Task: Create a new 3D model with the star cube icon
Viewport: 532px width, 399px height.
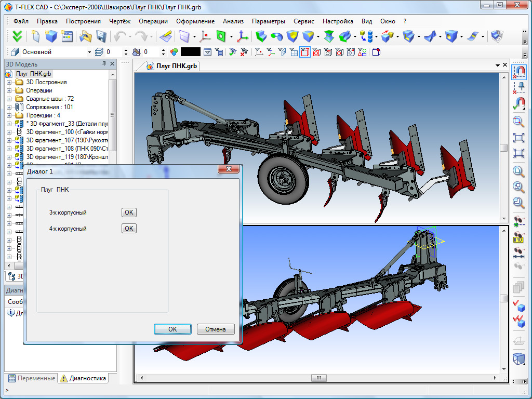Action: (50, 36)
